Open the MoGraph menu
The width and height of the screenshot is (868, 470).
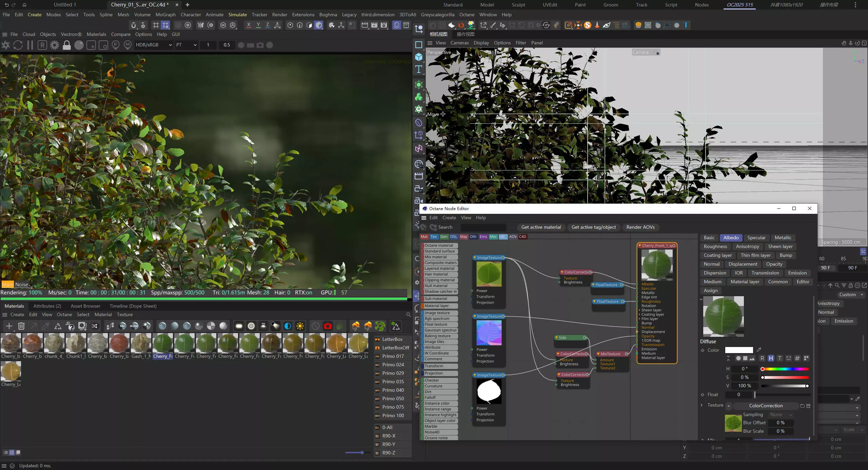point(165,15)
